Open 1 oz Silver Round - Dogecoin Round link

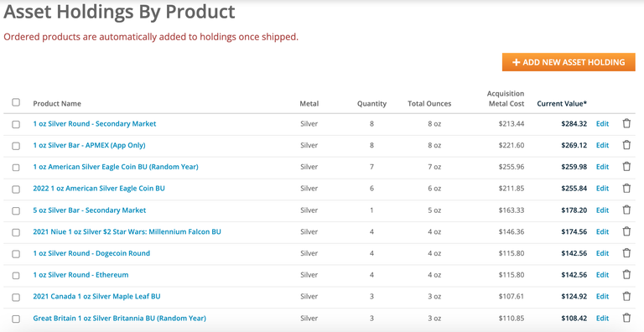click(x=91, y=253)
